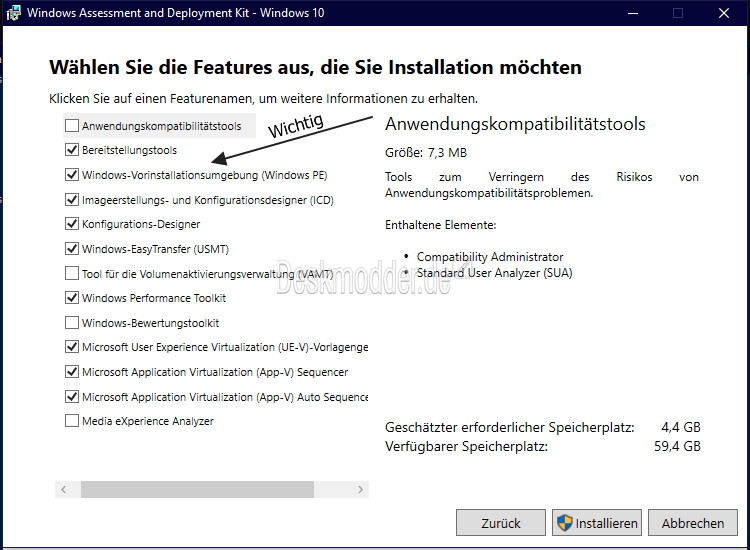Check the Windows-Bewertungstoolkit checkbox

(72, 322)
